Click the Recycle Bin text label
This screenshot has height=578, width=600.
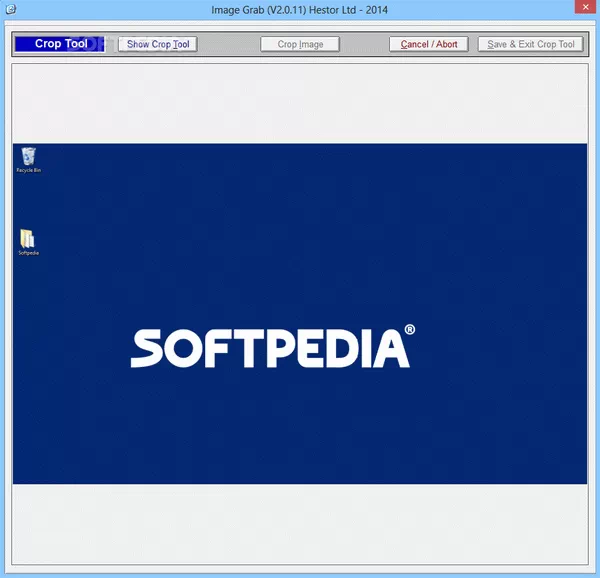[29, 171]
